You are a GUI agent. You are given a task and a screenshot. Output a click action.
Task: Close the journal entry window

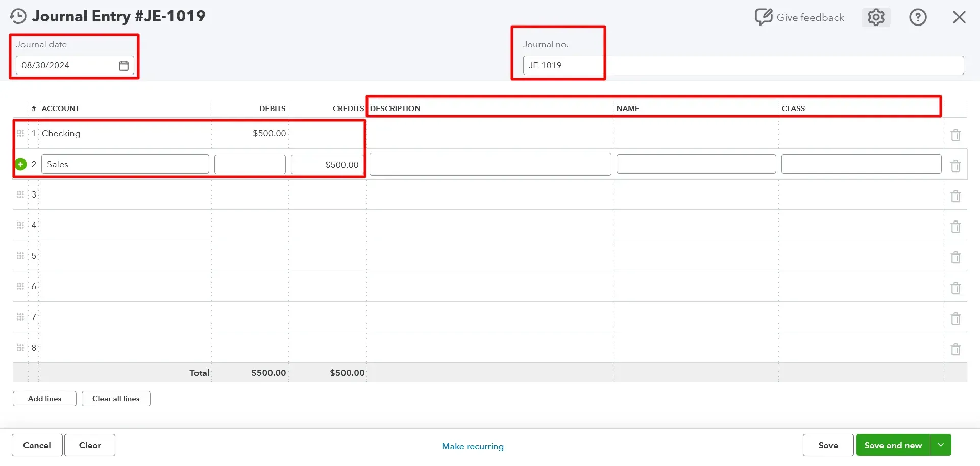click(959, 17)
